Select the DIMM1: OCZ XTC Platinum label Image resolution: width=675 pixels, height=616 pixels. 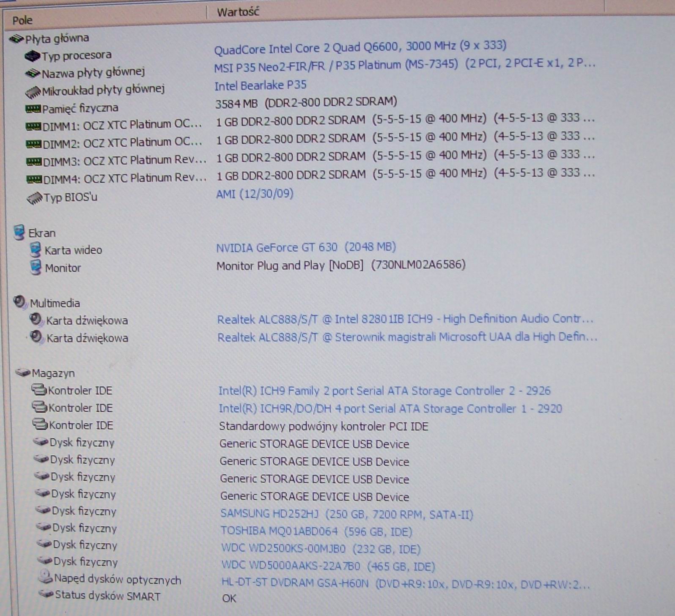[122, 125]
